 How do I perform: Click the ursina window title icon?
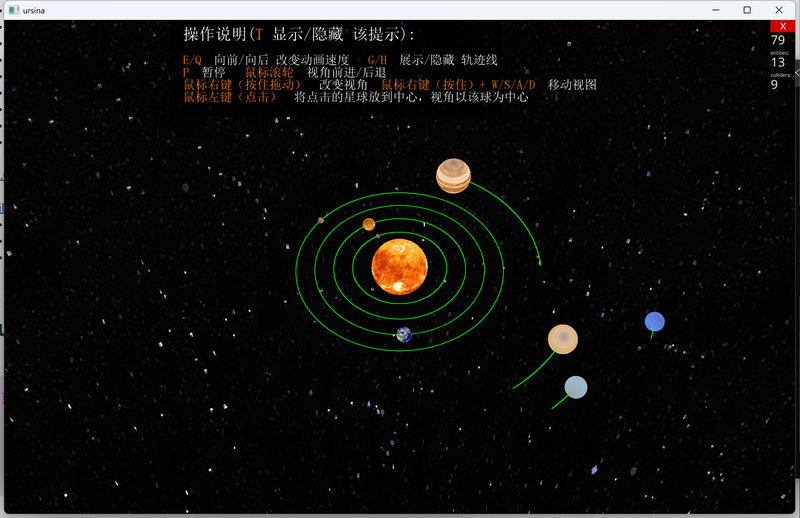coord(14,10)
